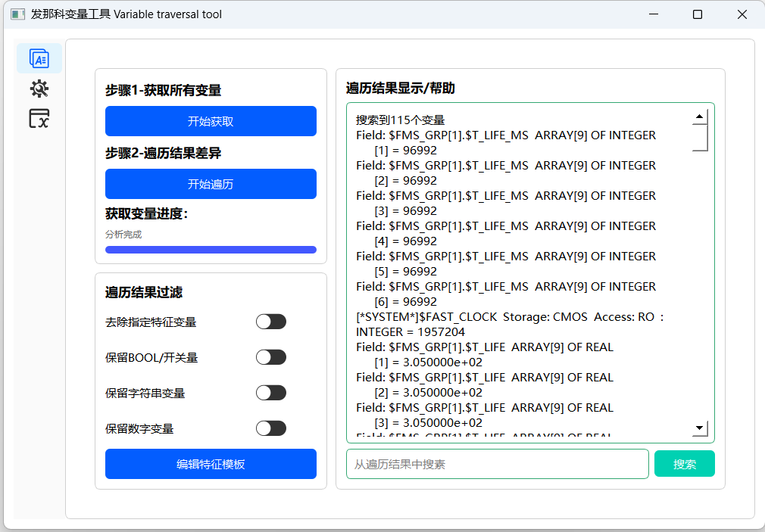Viewport: 765px width, 532px height.
Task: Toggle the 保留BOOL/开关量 switch
Action: pyautogui.click(x=270, y=357)
